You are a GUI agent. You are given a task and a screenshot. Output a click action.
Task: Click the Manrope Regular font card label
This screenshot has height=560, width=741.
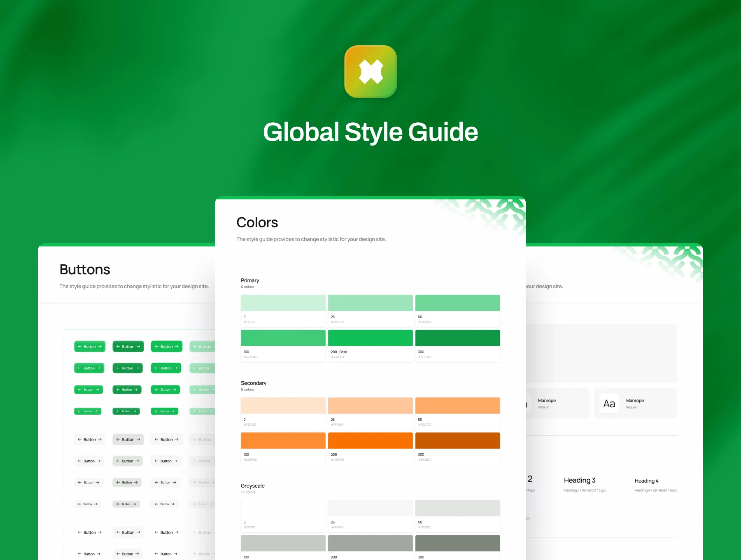pos(635,400)
